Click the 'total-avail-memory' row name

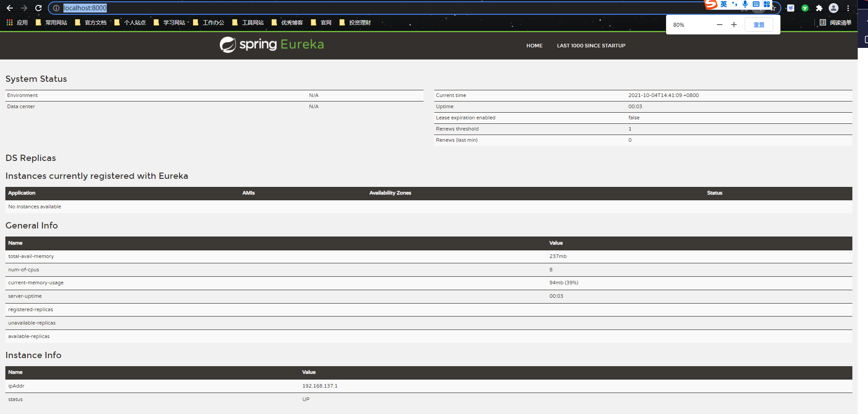(x=31, y=256)
